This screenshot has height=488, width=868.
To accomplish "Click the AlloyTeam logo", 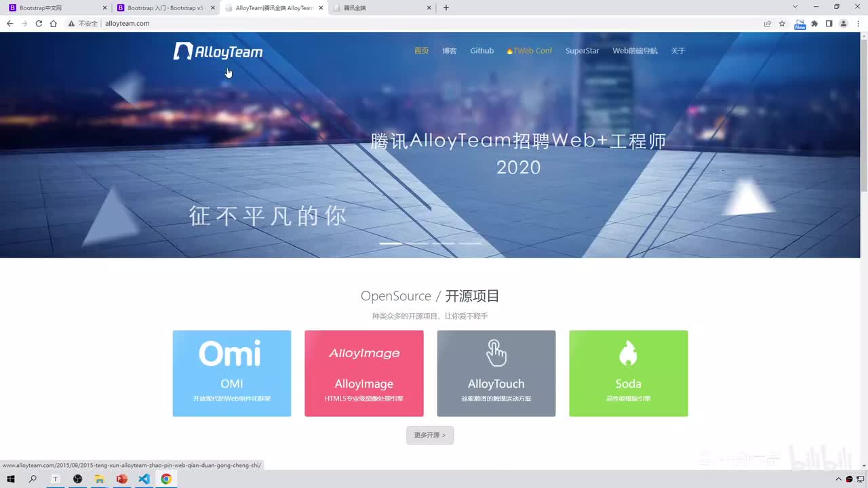I will click(218, 52).
